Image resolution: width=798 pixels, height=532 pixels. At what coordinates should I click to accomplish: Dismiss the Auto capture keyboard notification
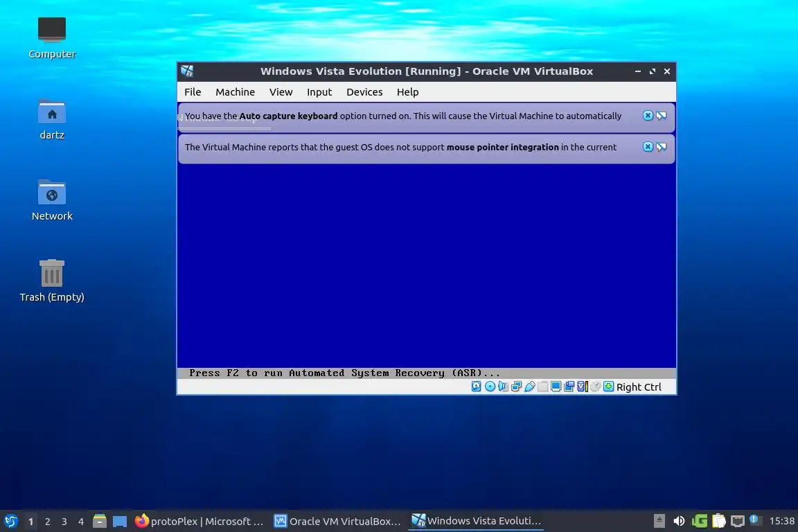coord(648,116)
